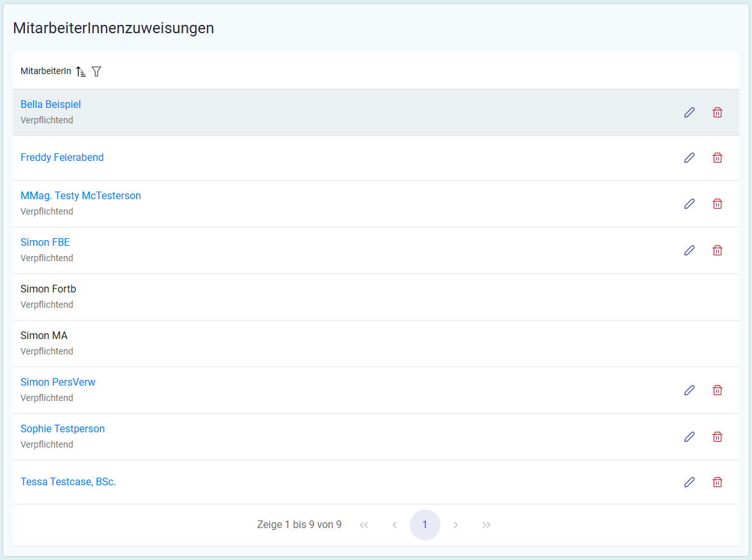Remove Freddy Feierabend via trash icon
Viewport: 752px width, 560px height.
tap(717, 158)
